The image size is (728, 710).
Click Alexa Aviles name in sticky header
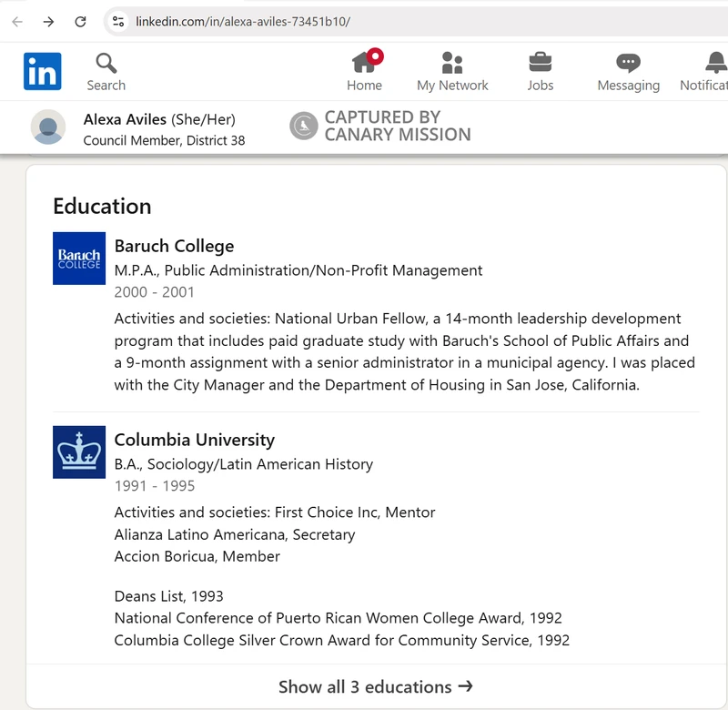(125, 119)
